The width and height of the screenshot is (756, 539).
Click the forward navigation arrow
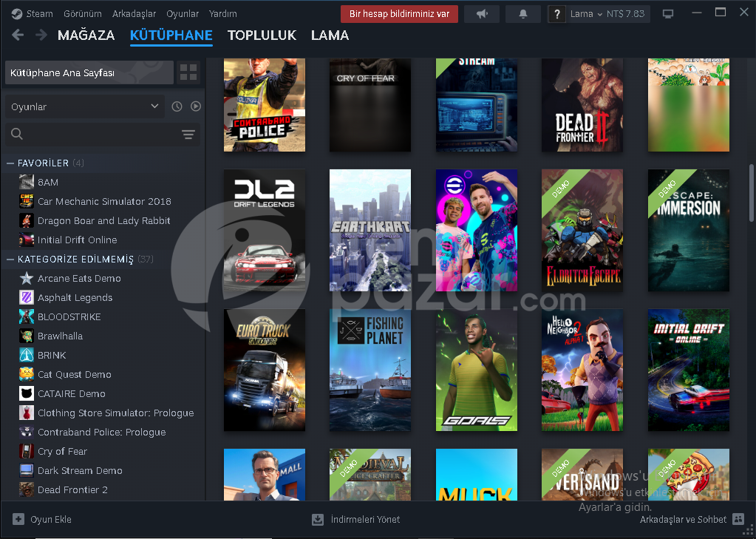click(x=41, y=35)
